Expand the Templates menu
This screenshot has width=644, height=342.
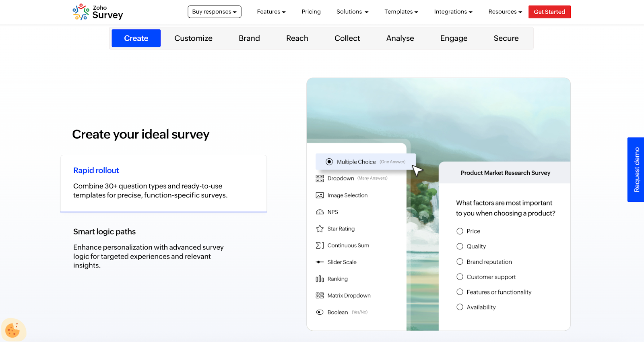(401, 12)
